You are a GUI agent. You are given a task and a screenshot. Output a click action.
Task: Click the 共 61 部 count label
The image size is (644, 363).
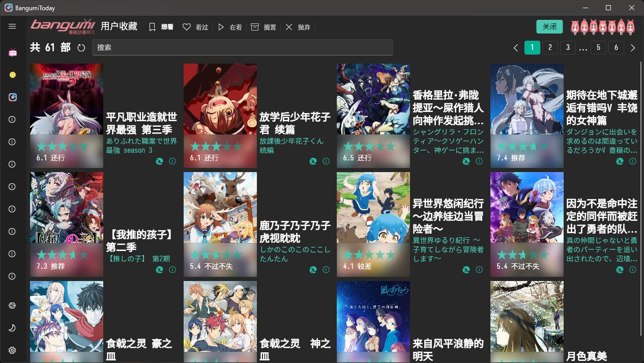coord(50,47)
